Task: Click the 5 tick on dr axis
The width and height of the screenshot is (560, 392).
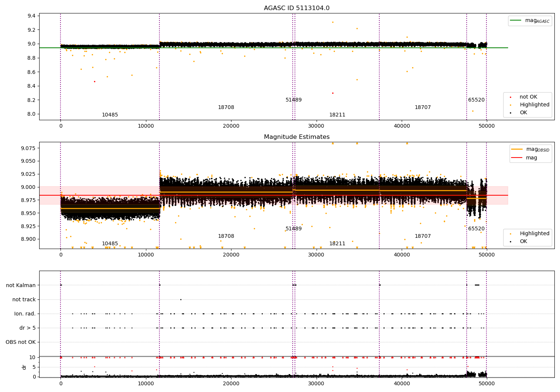Action: tap(34, 367)
